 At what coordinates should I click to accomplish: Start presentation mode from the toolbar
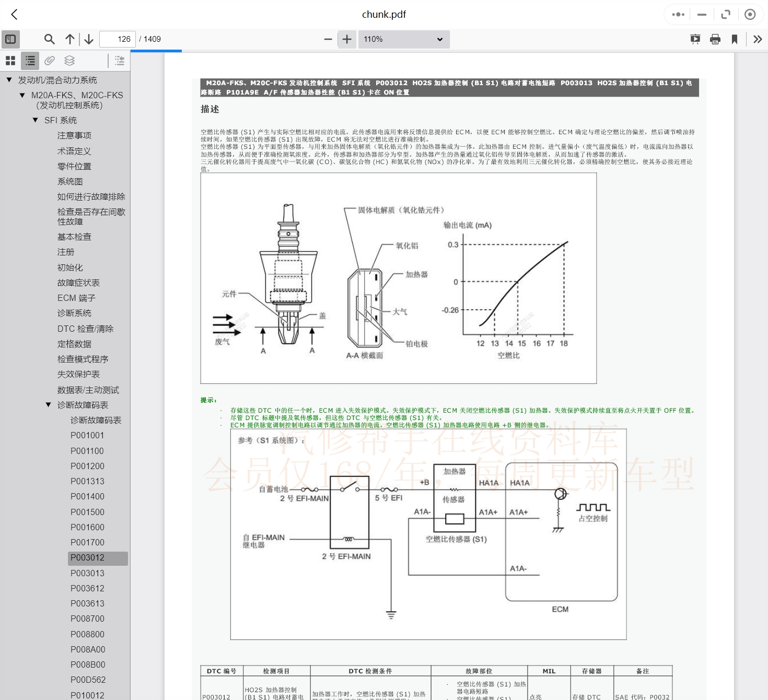[x=695, y=39]
